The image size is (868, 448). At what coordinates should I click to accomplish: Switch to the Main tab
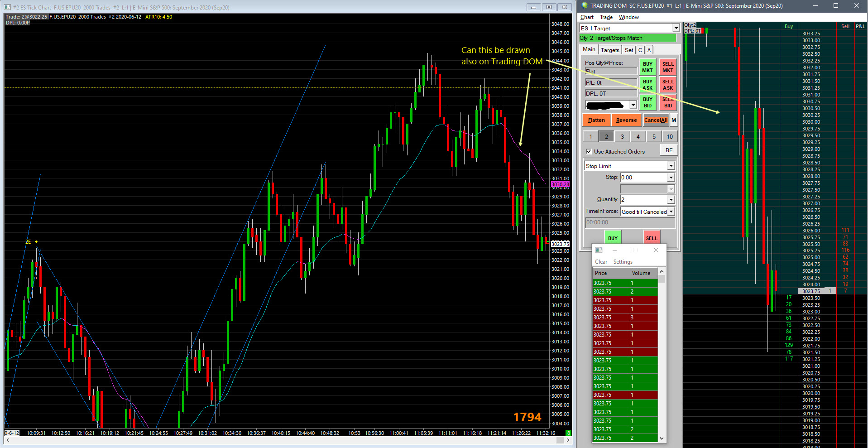pos(589,49)
